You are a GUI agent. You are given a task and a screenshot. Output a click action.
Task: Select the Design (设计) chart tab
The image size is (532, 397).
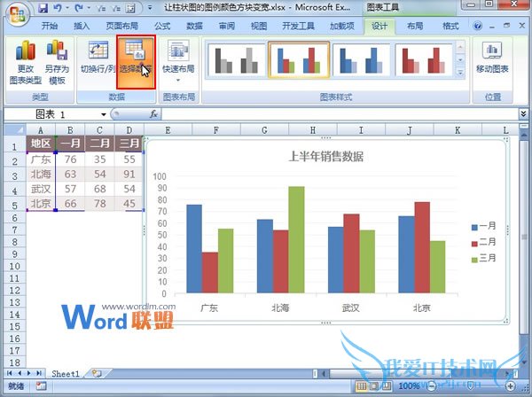tap(379, 27)
